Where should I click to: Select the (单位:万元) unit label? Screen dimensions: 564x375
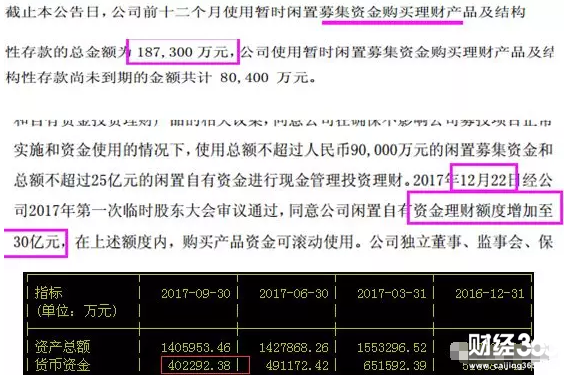(x=76, y=311)
